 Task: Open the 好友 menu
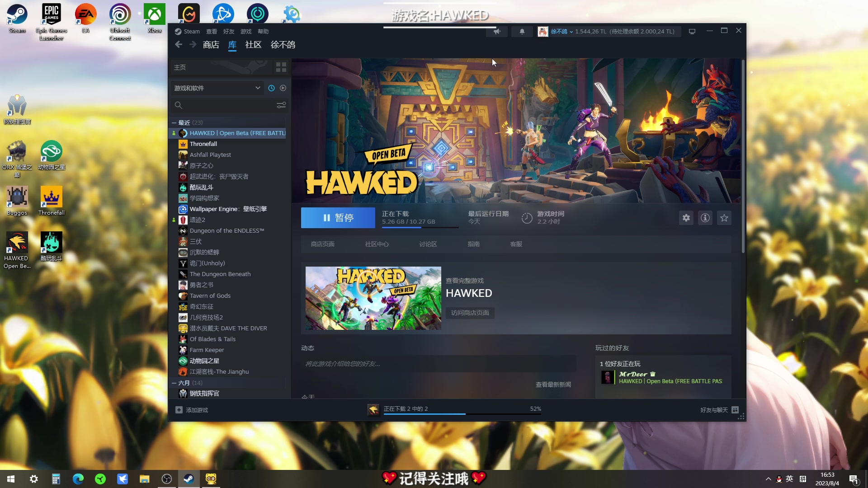[x=229, y=32]
